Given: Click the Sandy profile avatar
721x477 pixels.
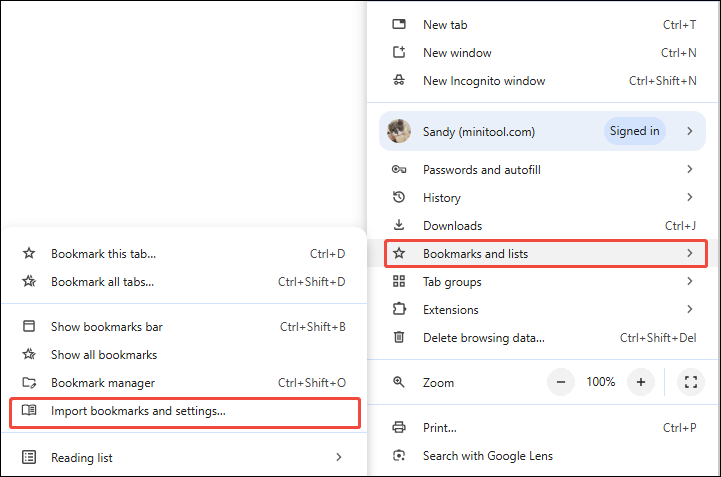Looking at the screenshot, I should coord(399,131).
